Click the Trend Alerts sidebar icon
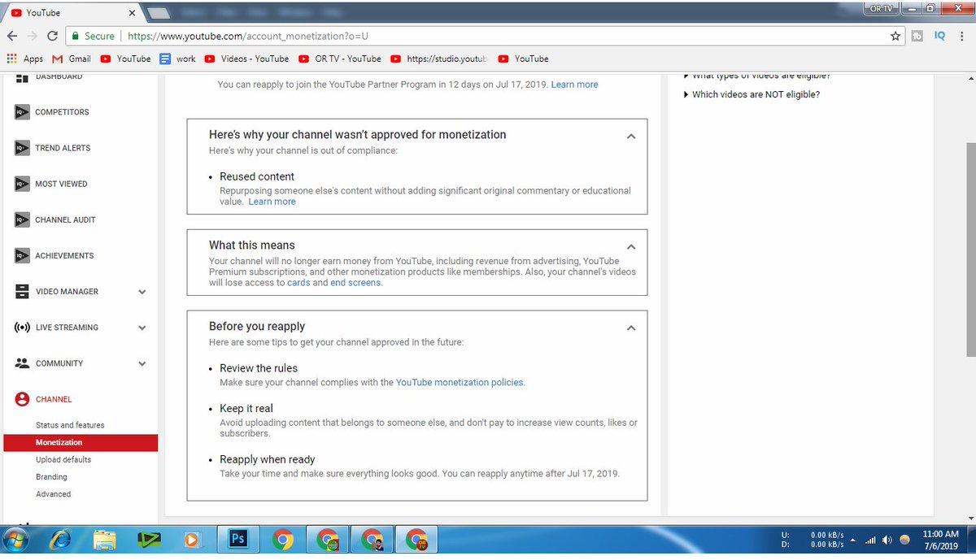 coord(22,148)
